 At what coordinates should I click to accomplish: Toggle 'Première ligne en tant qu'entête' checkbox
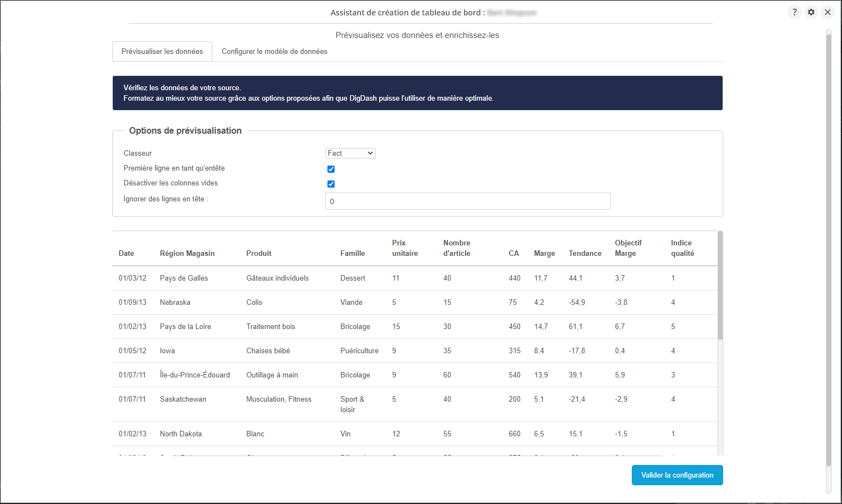[x=331, y=169]
